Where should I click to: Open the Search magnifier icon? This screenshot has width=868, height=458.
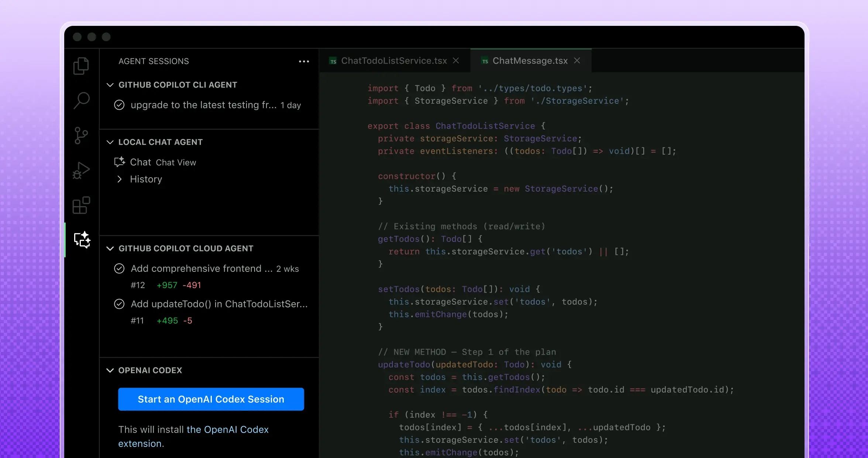[x=81, y=100]
